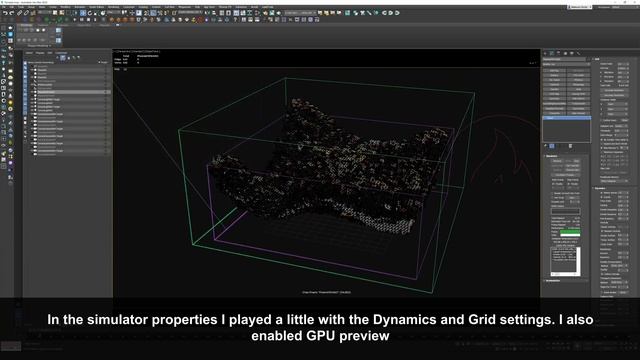Switch to Object Paint ribbon tab
Image resolution: width=640 pixels, height=360 pixels.
(84, 25)
